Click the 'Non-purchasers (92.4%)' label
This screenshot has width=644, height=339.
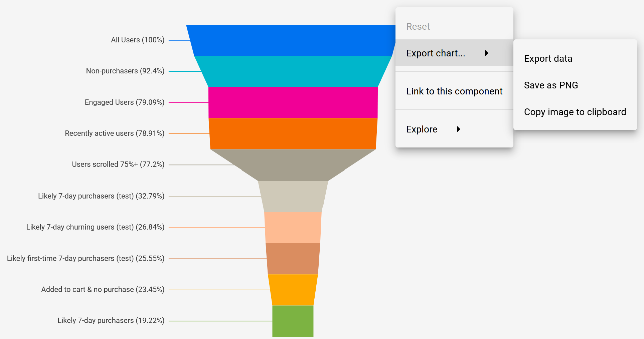125,71
